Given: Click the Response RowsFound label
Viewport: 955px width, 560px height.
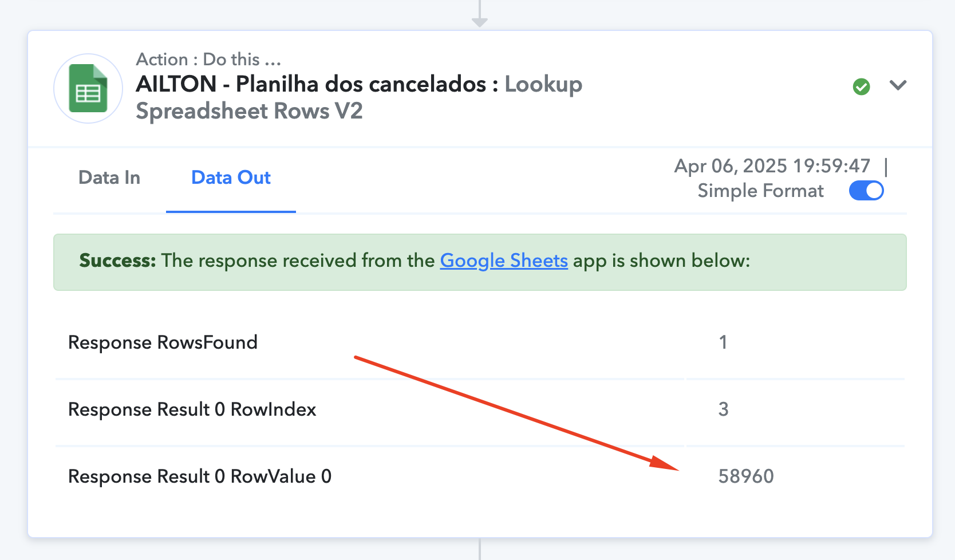Looking at the screenshot, I should pos(163,342).
